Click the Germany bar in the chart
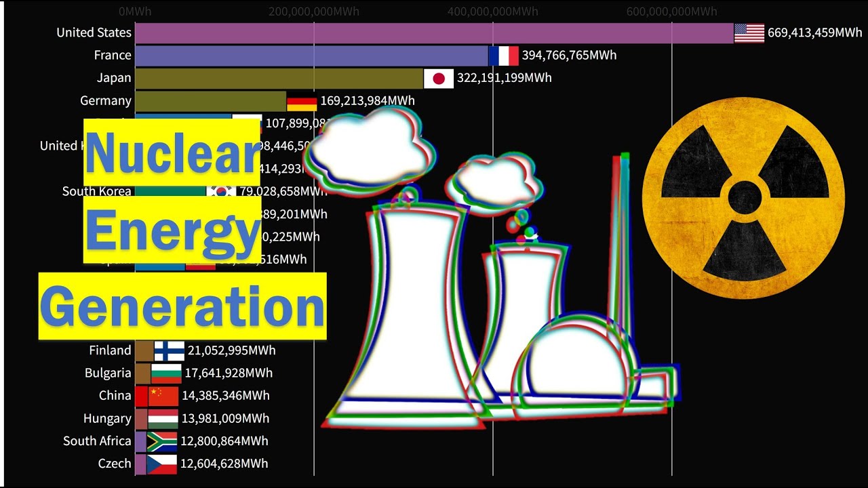Image resolution: width=868 pixels, height=488 pixels. click(211, 101)
